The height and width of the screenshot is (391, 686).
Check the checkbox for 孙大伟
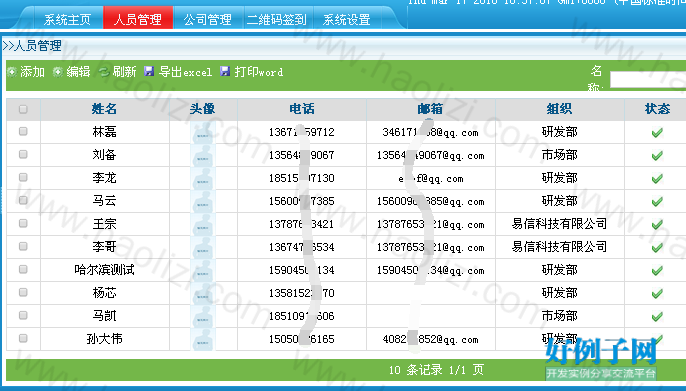click(23, 338)
